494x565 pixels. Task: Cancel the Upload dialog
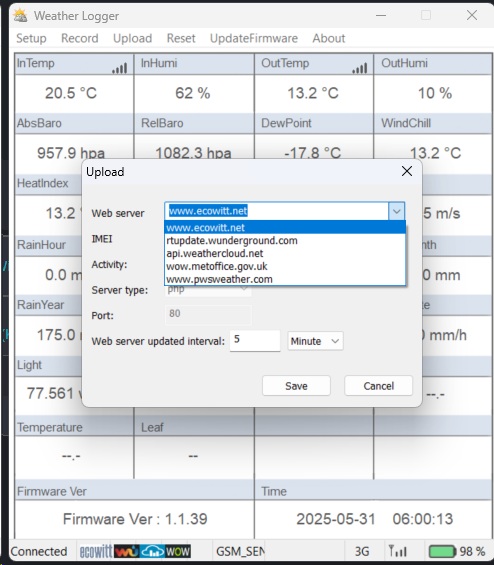pyautogui.click(x=378, y=386)
